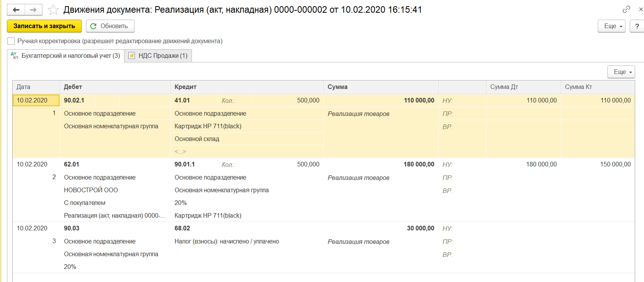This screenshot has width=644, height=282.
Task: Click Записать и закрыть button
Action: tap(44, 26)
